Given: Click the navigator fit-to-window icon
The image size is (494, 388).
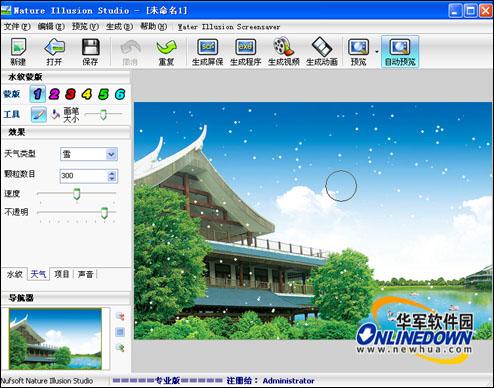Looking at the screenshot, I should (x=120, y=332).
